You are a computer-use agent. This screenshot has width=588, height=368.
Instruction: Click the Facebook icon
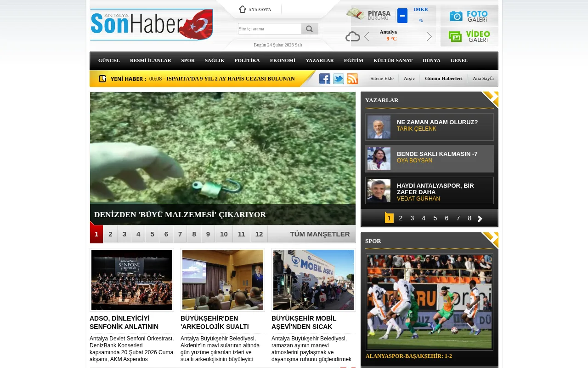pyautogui.click(x=325, y=79)
